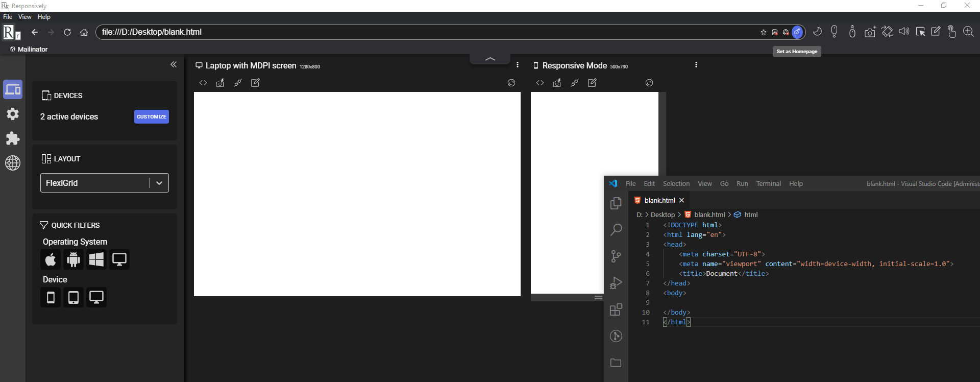Open the folder icon in VS Code activity bar
The image size is (980, 382).
616,363
